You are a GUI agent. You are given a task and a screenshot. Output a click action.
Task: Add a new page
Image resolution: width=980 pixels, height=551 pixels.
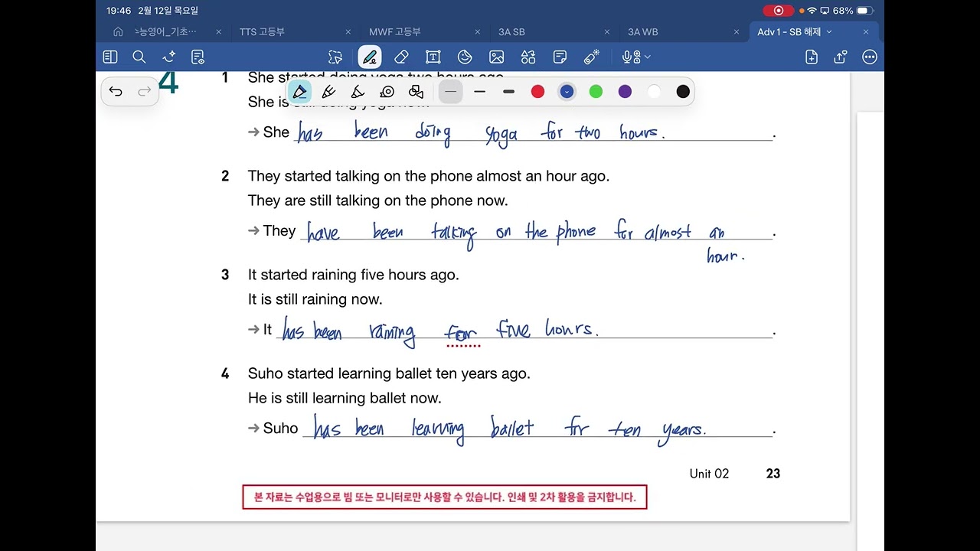[x=812, y=57]
